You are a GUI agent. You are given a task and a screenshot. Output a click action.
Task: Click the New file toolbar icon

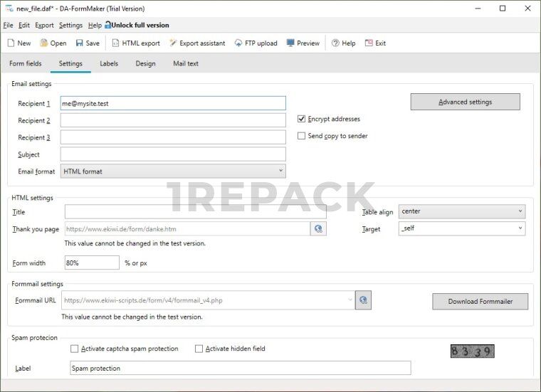11,43
